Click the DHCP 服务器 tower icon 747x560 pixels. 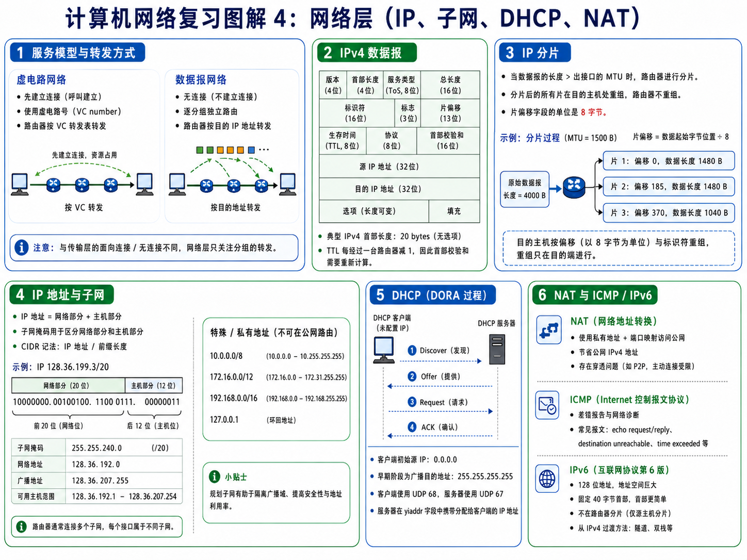[x=497, y=349]
